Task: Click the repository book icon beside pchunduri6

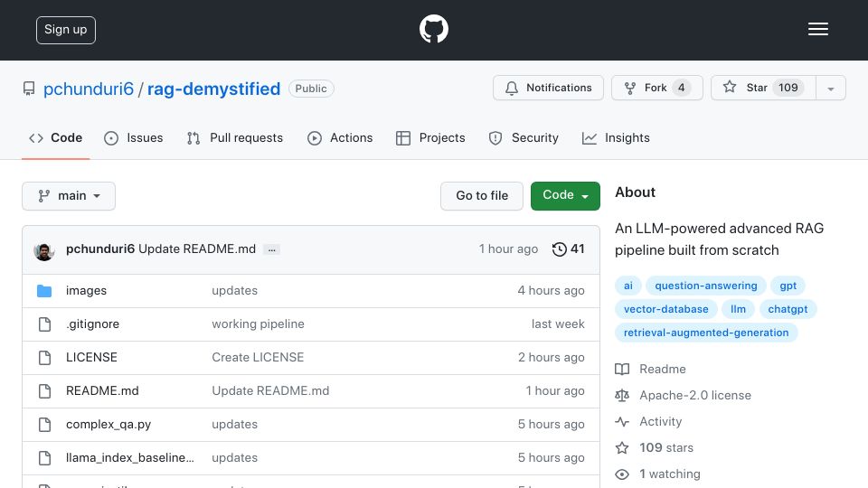Action: 29,89
